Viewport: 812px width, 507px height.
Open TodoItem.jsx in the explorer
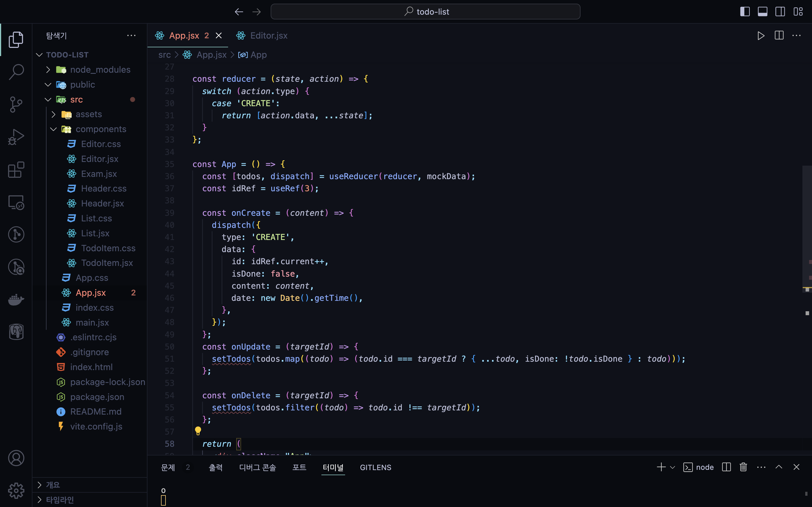[x=107, y=263]
